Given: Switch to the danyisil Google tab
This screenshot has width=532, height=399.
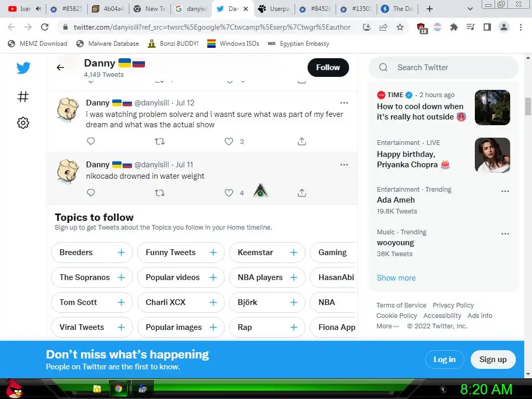Looking at the screenshot, I should point(191,9).
